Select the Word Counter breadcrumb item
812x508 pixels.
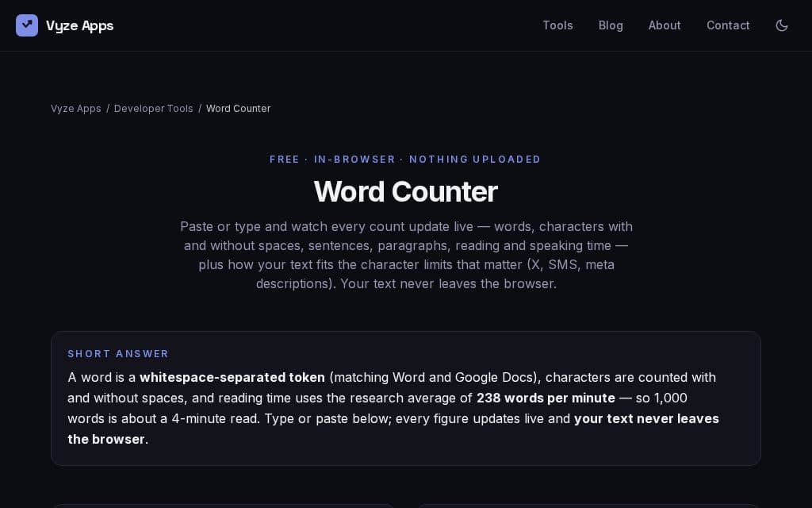click(x=238, y=108)
